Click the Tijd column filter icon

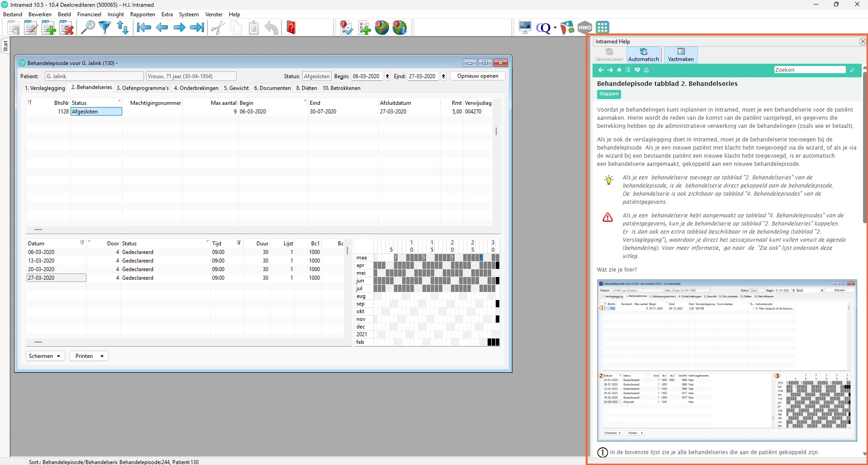[x=239, y=243]
